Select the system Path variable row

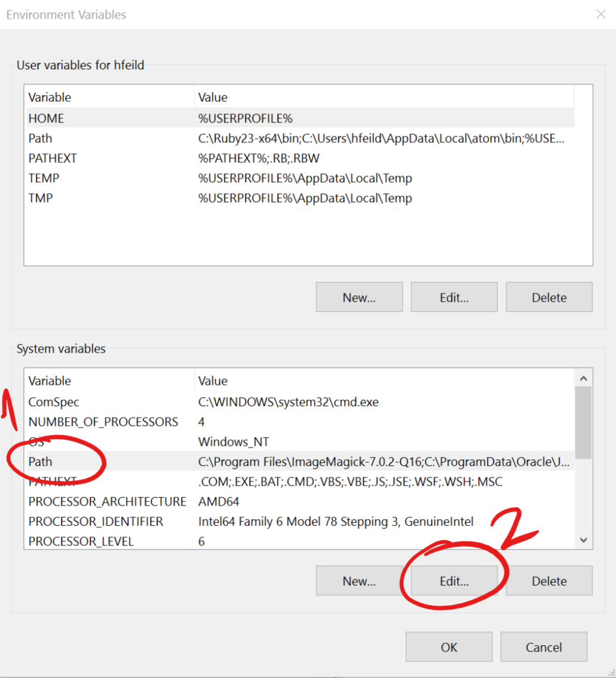click(x=41, y=462)
